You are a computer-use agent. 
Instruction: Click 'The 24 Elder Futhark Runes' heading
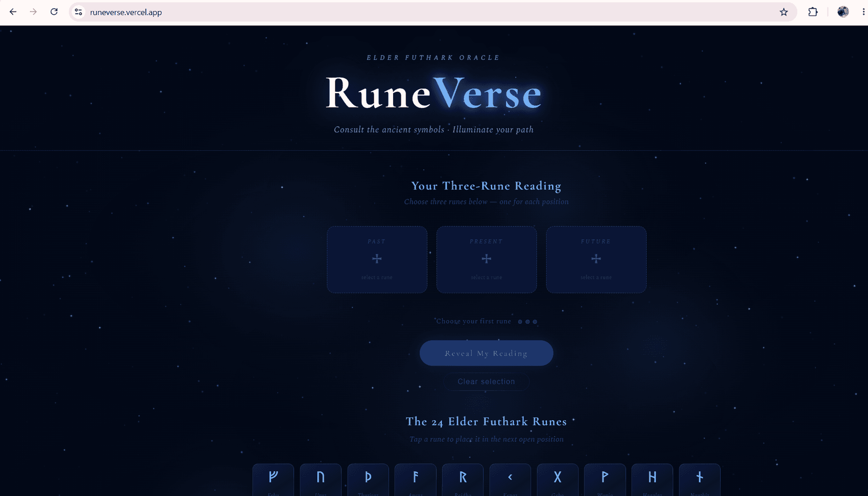[x=486, y=422]
